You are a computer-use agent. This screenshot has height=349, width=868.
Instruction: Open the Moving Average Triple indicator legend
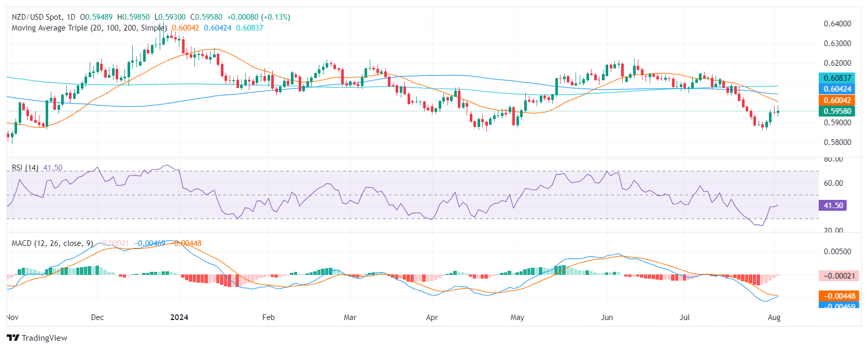89,28
